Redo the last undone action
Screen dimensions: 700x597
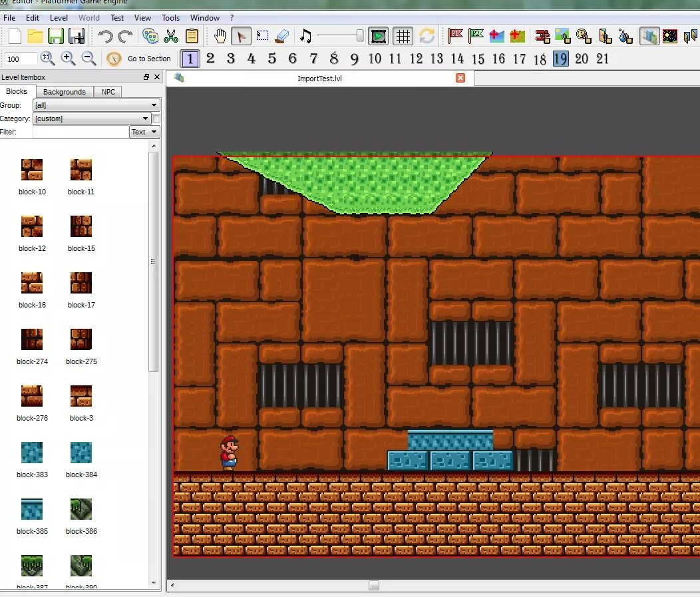coord(126,36)
